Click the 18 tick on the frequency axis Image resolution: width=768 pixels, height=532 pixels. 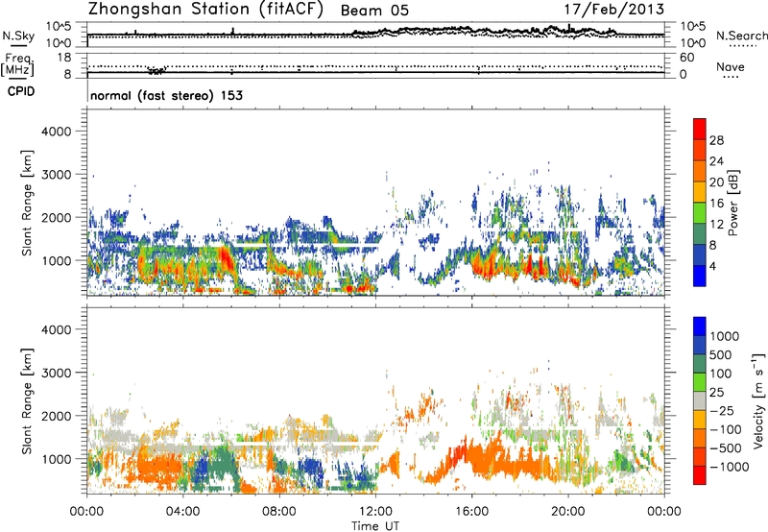[63, 58]
